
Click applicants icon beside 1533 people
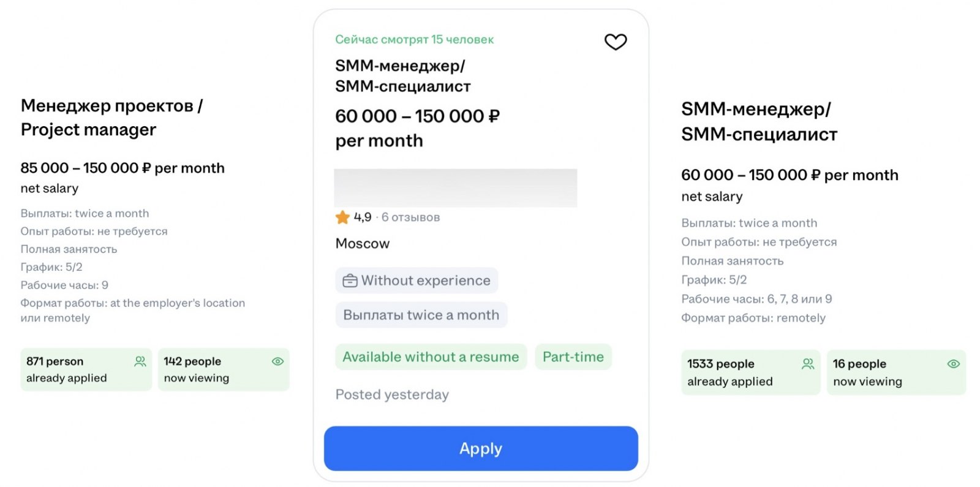click(x=808, y=364)
